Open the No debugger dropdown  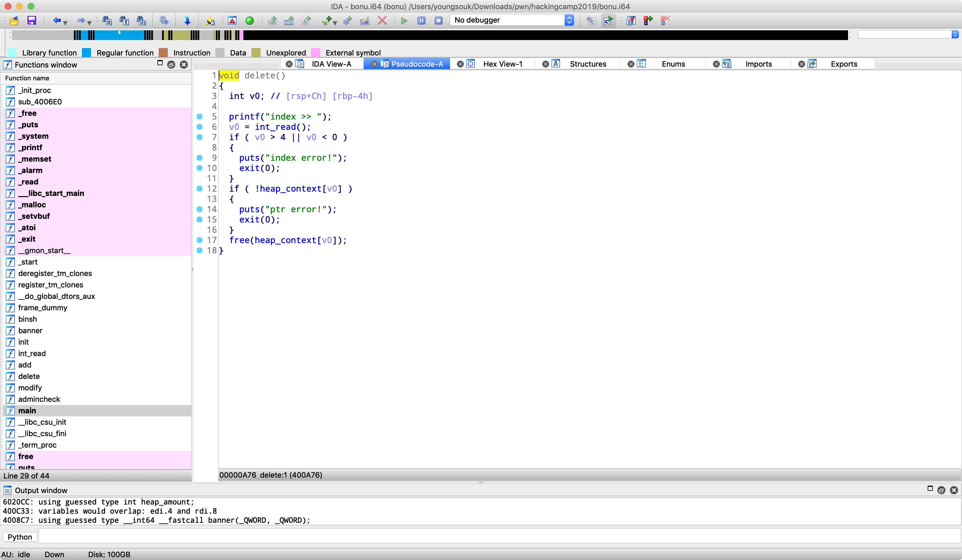512,20
